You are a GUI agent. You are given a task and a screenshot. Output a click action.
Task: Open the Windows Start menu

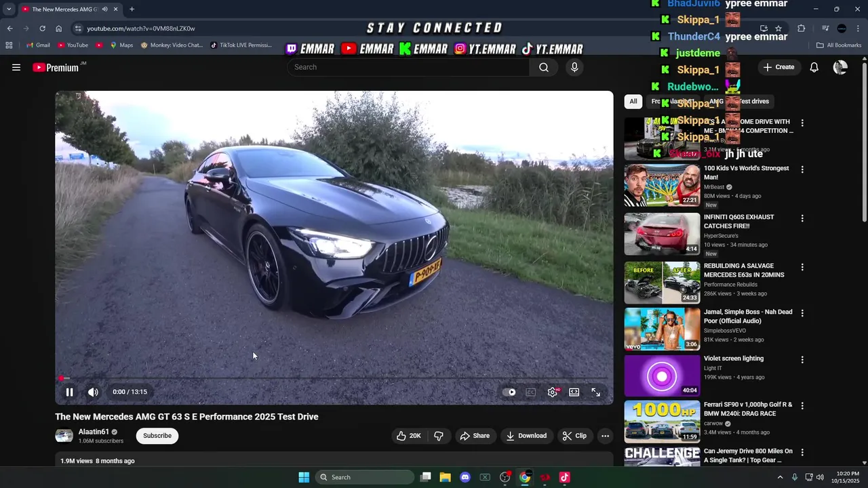coord(304,477)
